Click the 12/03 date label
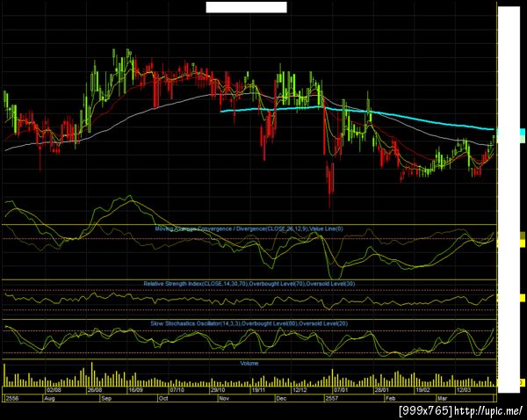This screenshot has height=420, width=527. 463,390
